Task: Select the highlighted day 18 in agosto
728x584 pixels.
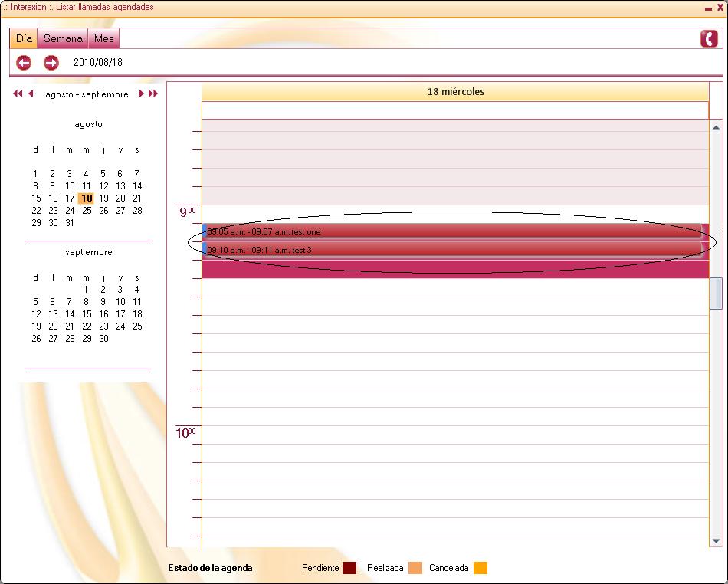Action: pyautogui.click(x=87, y=198)
